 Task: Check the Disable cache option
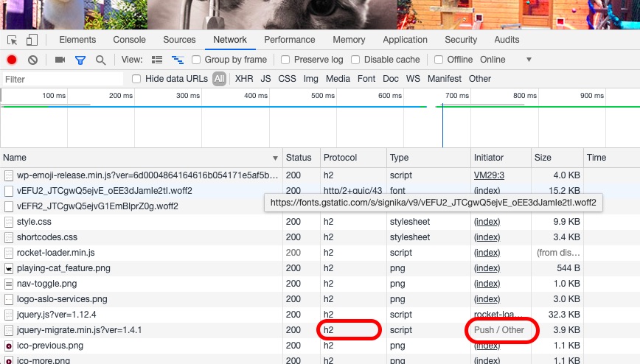click(x=355, y=60)
